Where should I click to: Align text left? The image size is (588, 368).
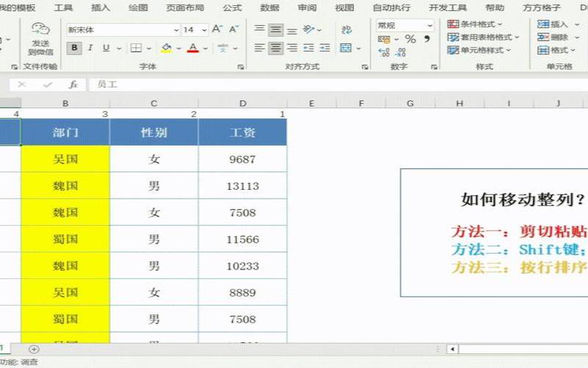pos(259,48)
